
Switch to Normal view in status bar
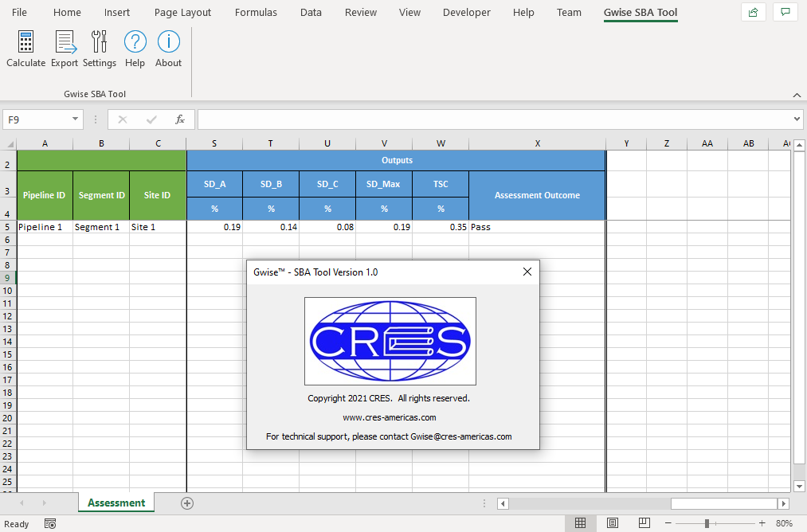pos(580,523)
